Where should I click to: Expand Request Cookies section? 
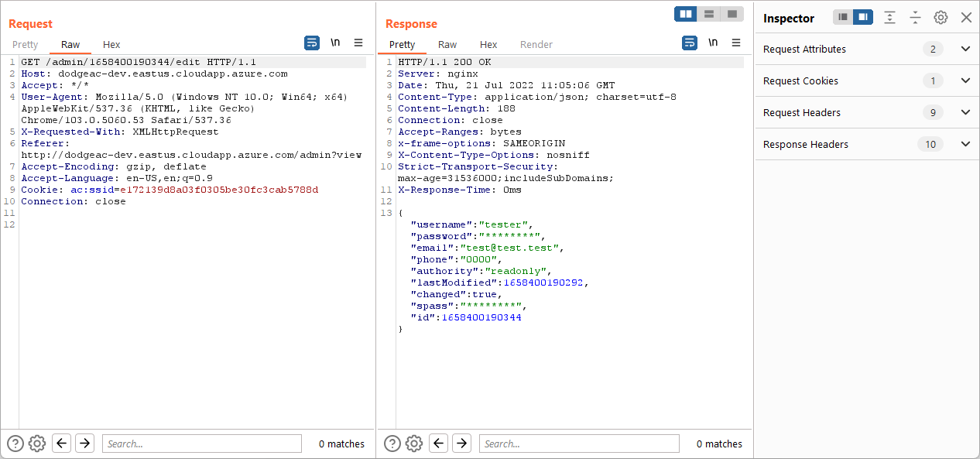click(x=965, y=80)
